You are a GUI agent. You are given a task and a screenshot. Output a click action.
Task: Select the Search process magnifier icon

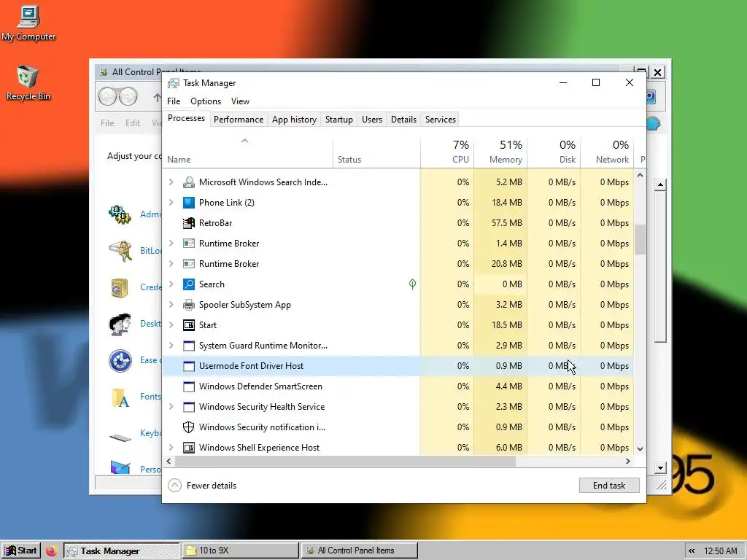[x=189, y=284]
